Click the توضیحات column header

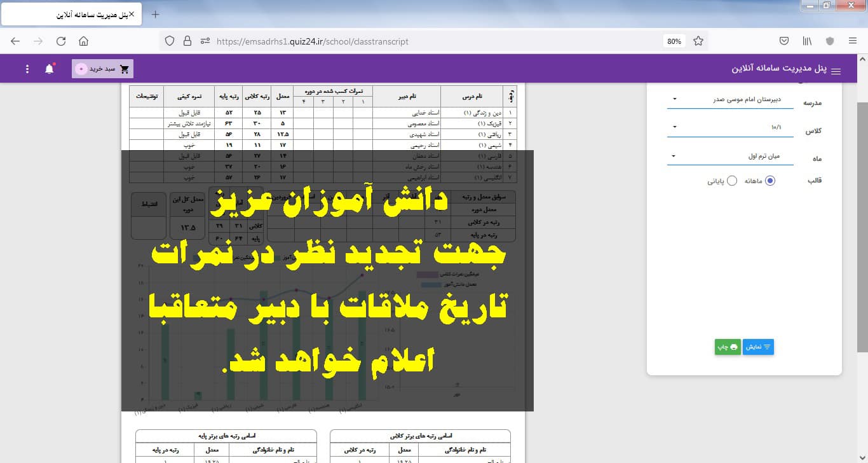click(x=146, y=97)
